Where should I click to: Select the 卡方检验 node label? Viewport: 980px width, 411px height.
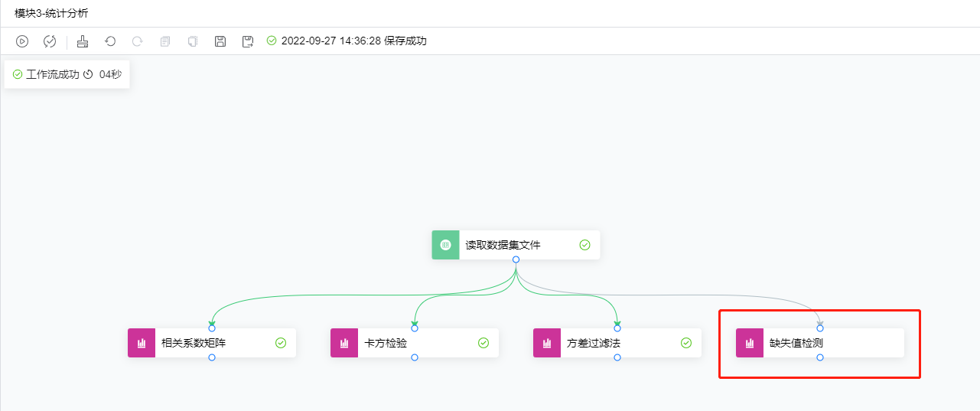coord(386,343)
